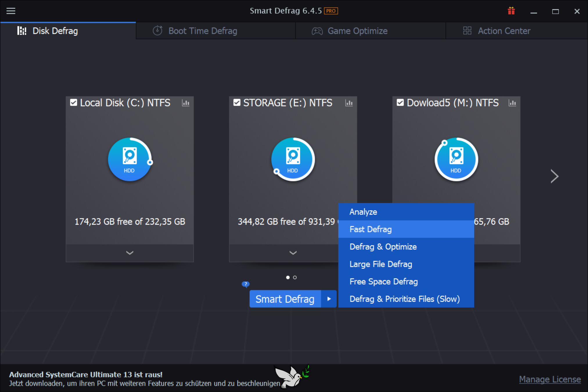Select Fast Defrag in the menu
The width and height of the screenshot is (588, 392).
click(x=406, y=229)
